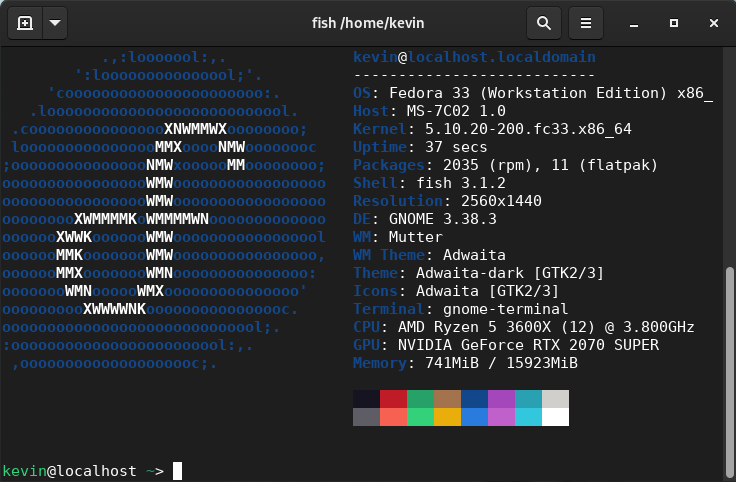This screenshot has width=736, height=482.
Task: Click the dark red color block
Action: pos(393,399)
